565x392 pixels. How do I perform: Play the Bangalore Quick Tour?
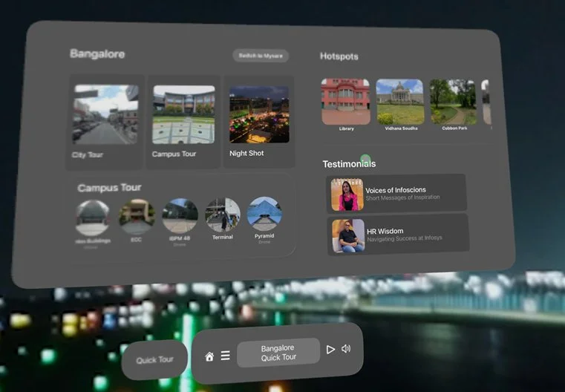click(330, 350)
